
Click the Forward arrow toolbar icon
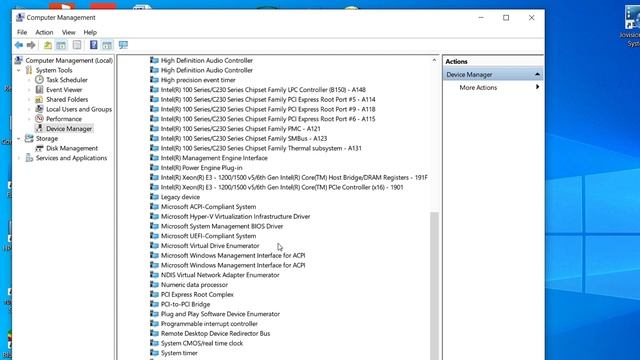point(31,45)
